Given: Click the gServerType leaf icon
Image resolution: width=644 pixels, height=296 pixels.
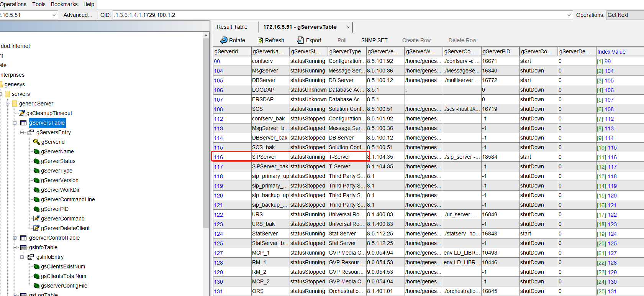Looking at the screenshot, I should [36, 171].
